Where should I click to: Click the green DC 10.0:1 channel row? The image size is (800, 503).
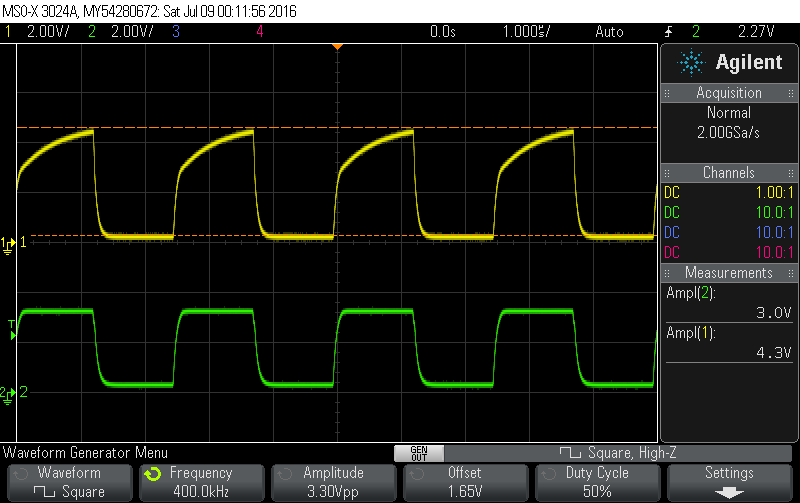729,212
